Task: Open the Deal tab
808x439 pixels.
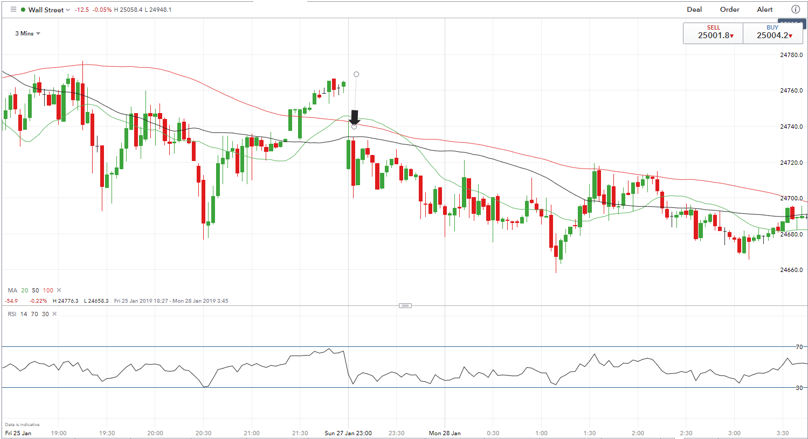Action: [x=694, y=10]
